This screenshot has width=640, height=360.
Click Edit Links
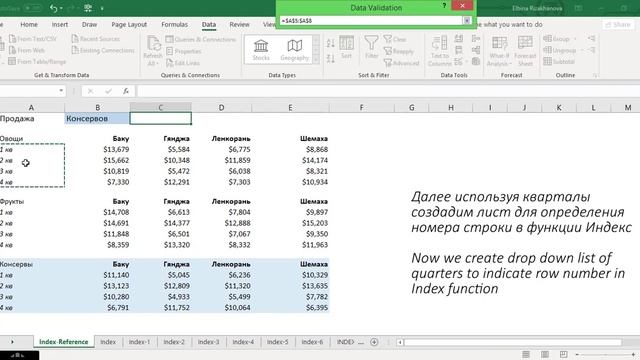pos(183,63)
